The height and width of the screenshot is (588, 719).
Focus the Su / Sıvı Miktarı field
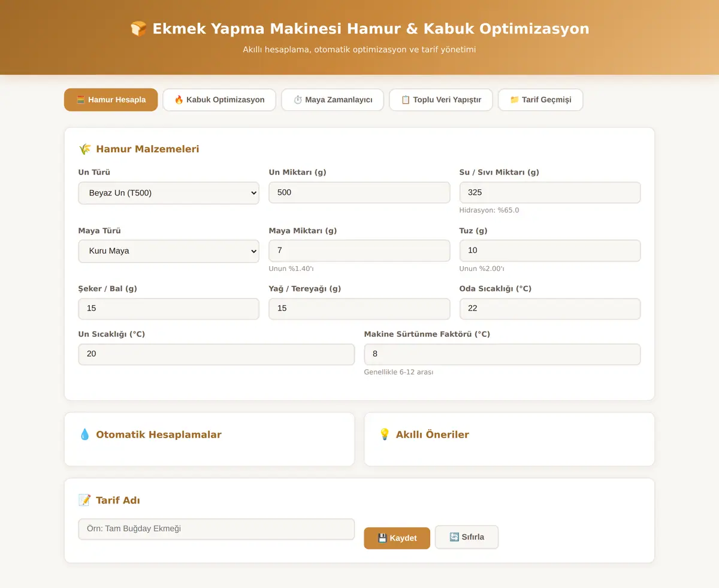(x=550, y=192)
